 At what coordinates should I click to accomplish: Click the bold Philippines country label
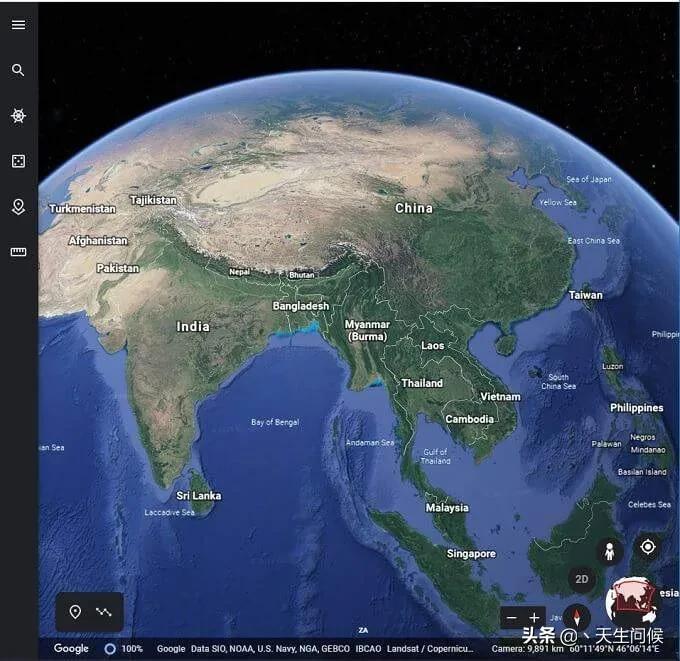pyautogui.click(x=637, y=408)
